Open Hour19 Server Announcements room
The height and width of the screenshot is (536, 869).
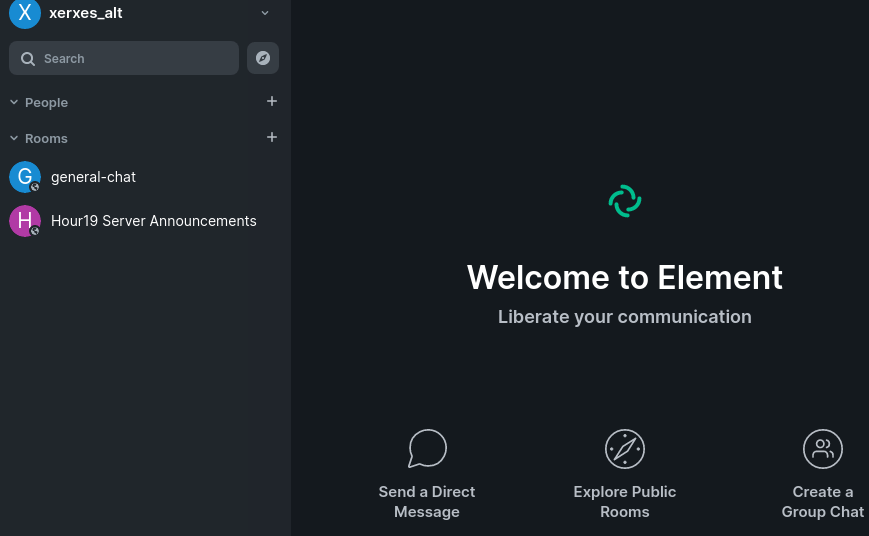pos(153,221)
